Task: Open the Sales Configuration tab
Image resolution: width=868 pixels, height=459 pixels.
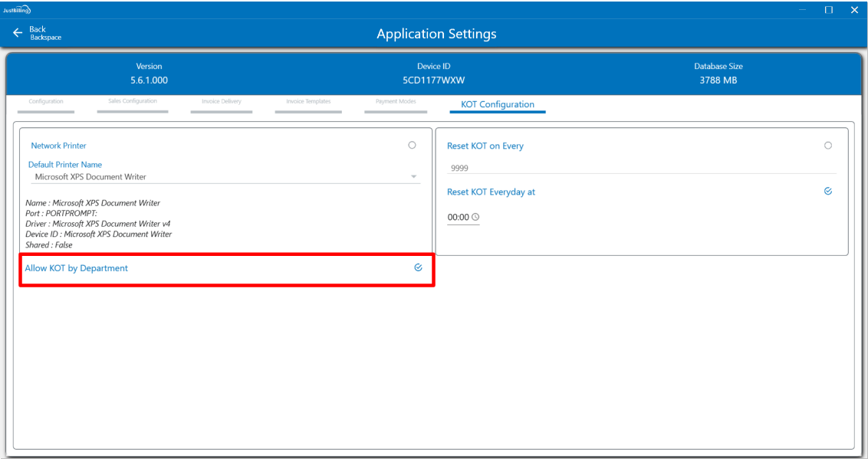Action: pyautogui.click(x=133, y=102)
